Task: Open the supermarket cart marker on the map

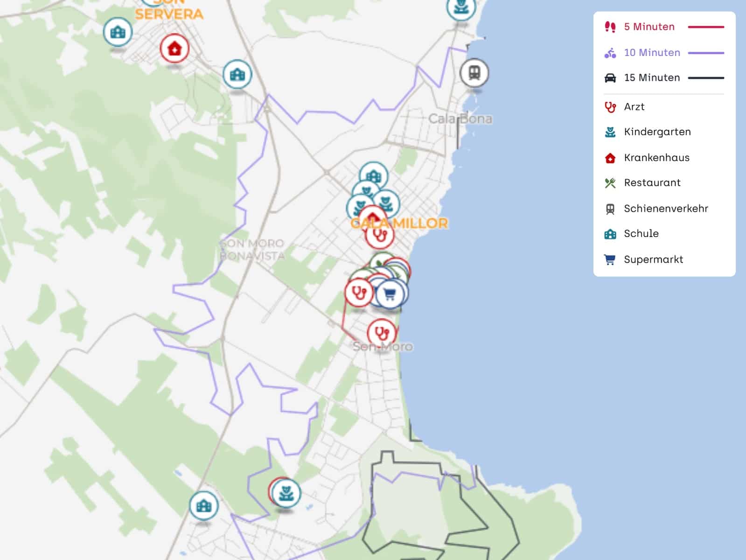Action: tap(390, 294)
